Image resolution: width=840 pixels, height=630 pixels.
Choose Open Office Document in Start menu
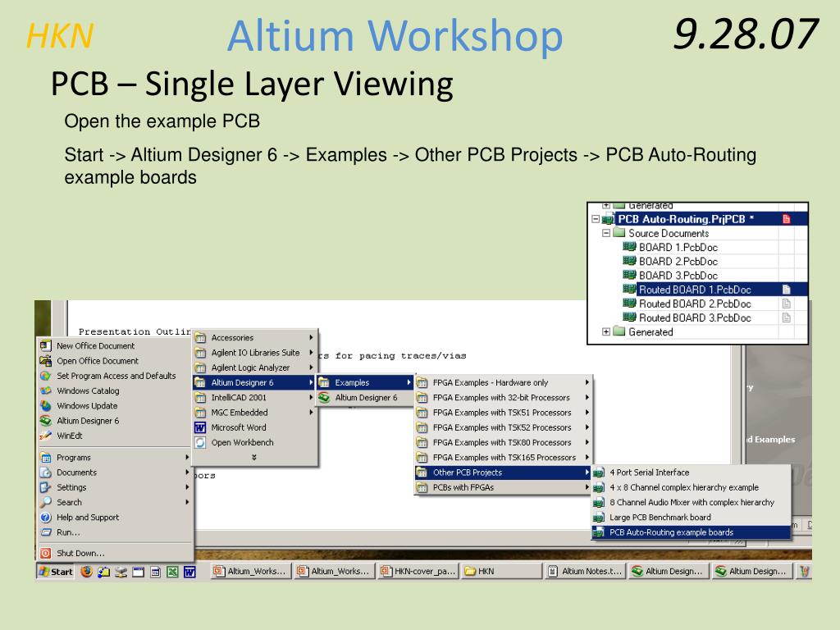click(x=115, y=361)
